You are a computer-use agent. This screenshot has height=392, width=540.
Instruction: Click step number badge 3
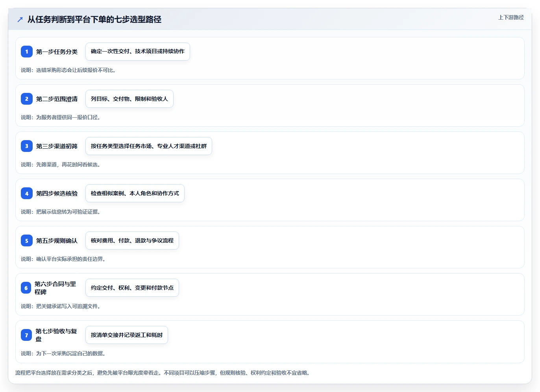pos(27,146)
